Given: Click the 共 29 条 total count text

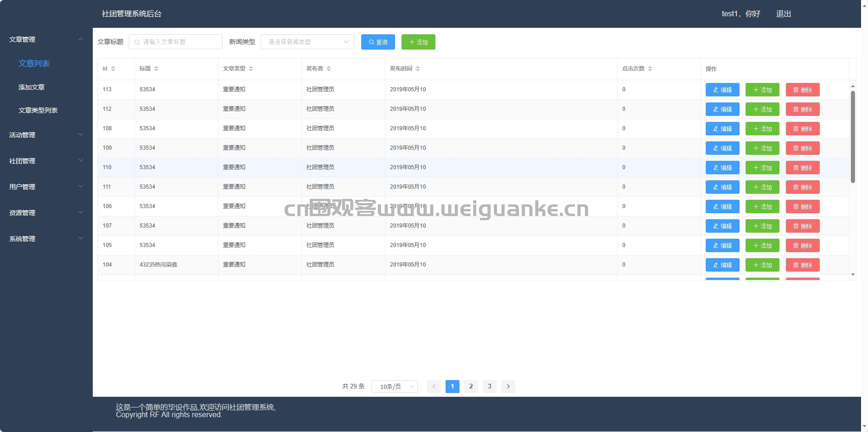Looking at the screenshot, I should click(353, 387).
